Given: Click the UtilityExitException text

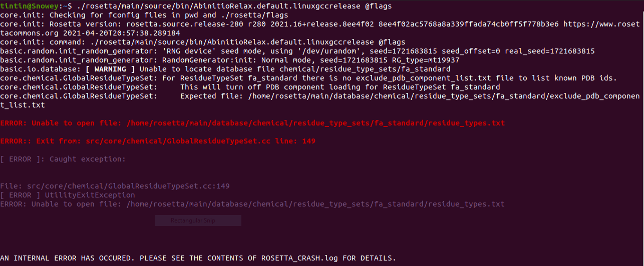Looking at the screenshot, I should tap(90, 195).
